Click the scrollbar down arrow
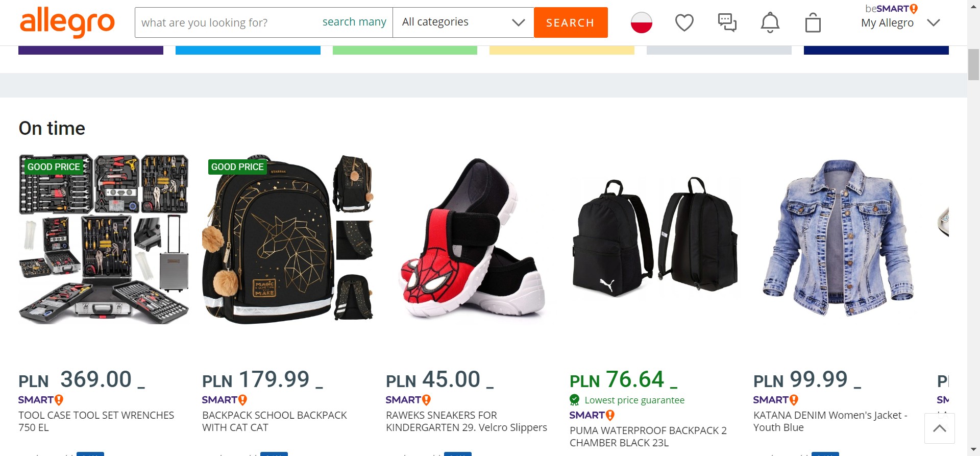 [x=973, y=450]
